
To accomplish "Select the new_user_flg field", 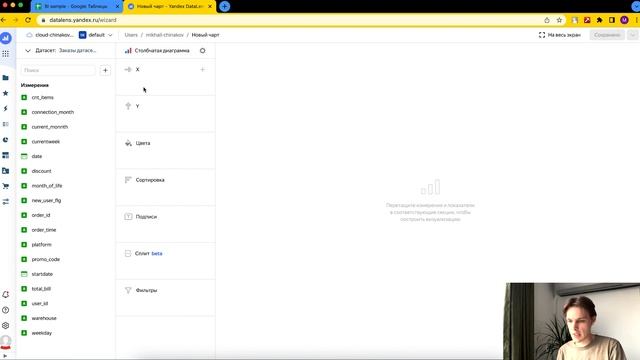I will coord(46,200).
